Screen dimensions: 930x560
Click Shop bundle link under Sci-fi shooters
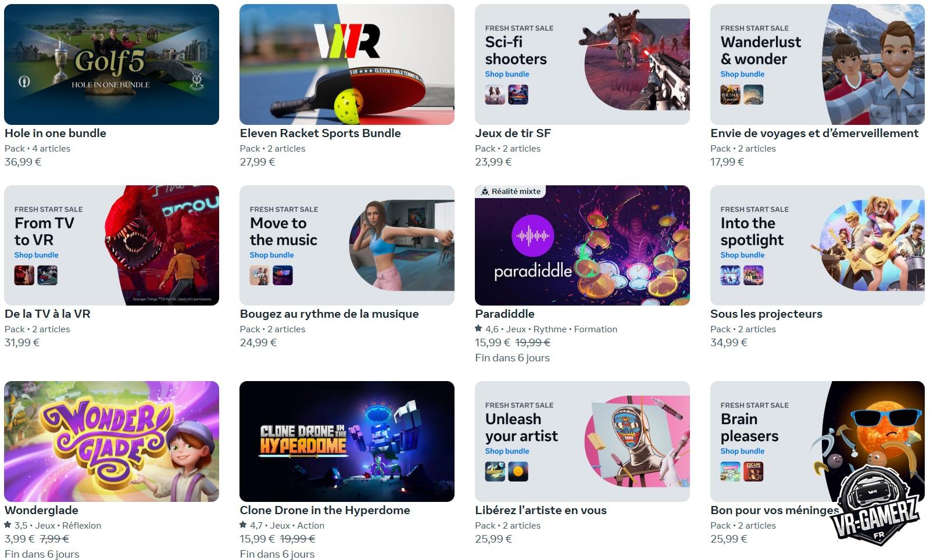pyautogui.click(x=507, y=74)
